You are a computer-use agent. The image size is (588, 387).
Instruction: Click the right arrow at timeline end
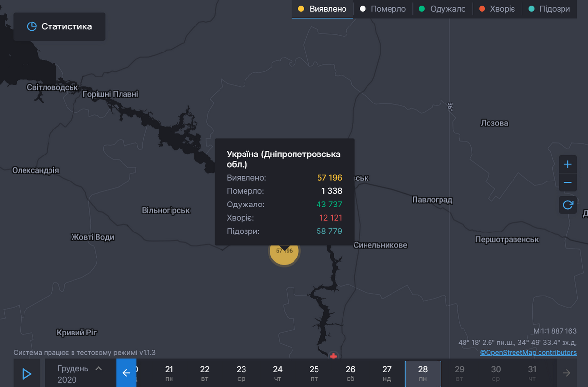click(x=567, y=373)
